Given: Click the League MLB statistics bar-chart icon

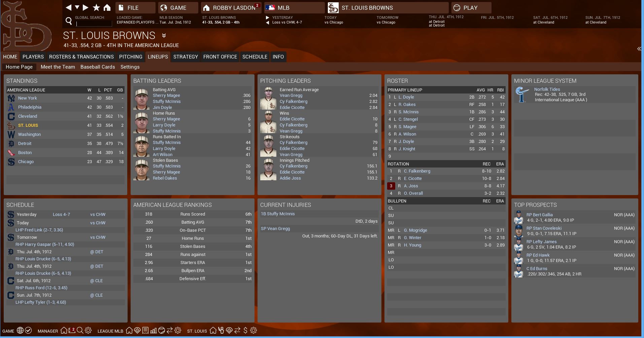Looking at the screenshot, I should (154, 331).
